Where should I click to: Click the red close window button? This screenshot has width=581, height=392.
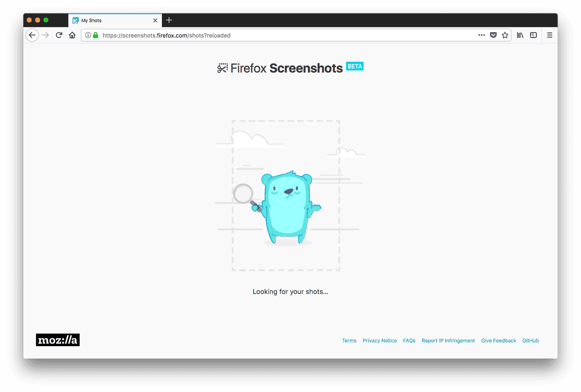pyautogui.click(x=30, y=20)
